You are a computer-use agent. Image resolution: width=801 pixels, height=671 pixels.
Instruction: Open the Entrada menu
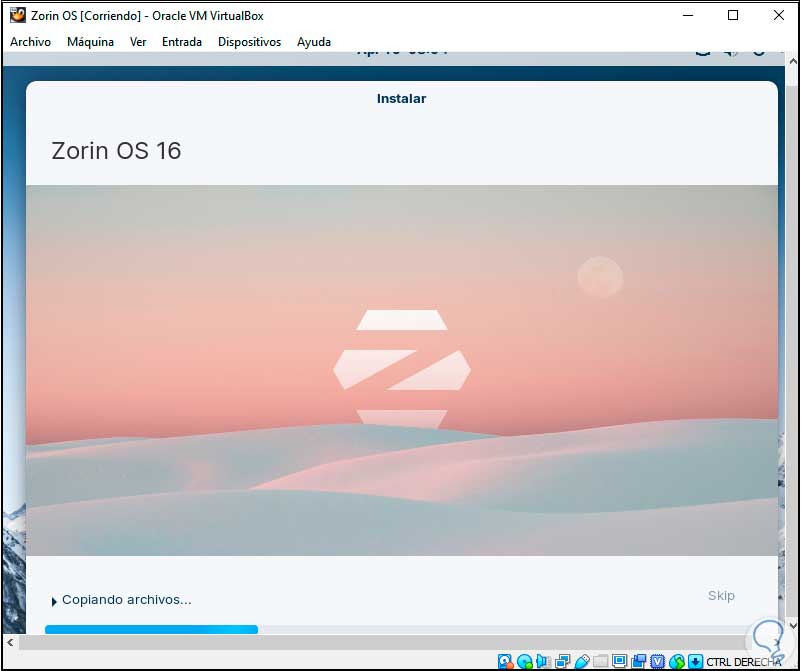[182, 42]
